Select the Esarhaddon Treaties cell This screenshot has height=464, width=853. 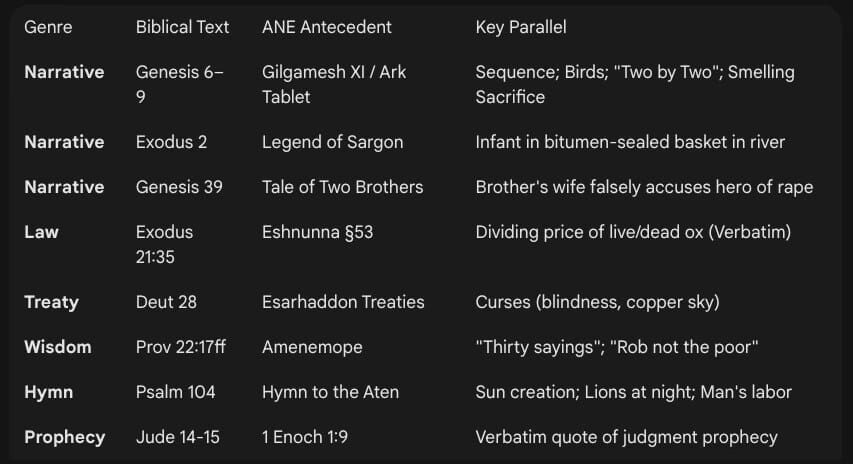tap(343, 302)
